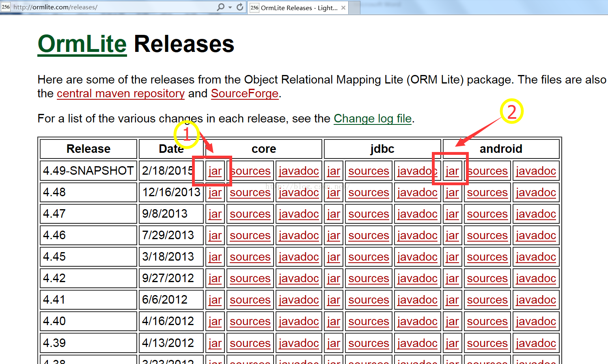Open the central maven repository link
The width and height of the screenshot is (608, 364).
[x=121, y=94]
